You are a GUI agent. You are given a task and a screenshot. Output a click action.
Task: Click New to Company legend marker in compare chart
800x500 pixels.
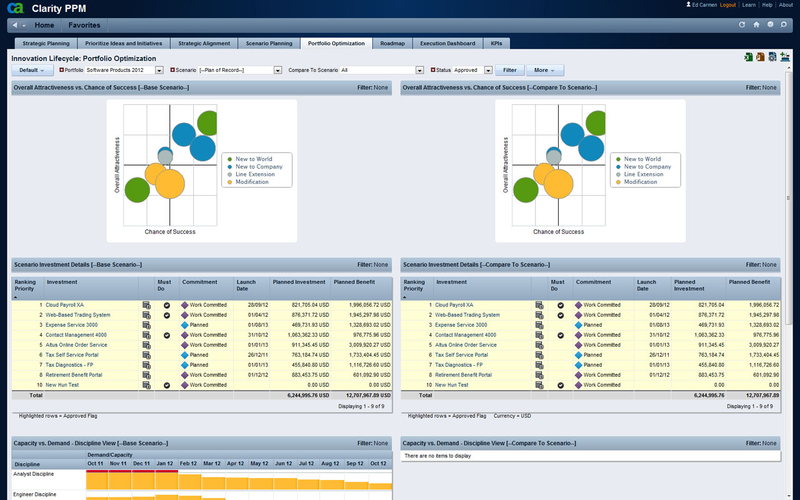point(618,167)
